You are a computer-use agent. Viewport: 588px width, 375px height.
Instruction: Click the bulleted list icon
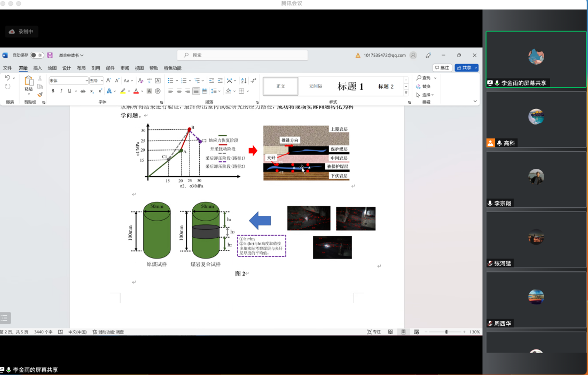click(170, 81)
